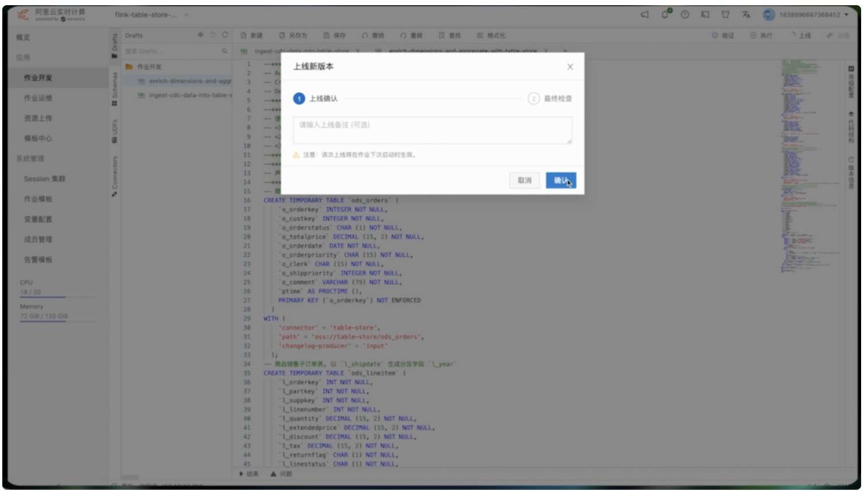Open 成员管理 in sidebar
The width and height of the screenshot is (868, 491).
pyautogui.click(x=38, y=239)
